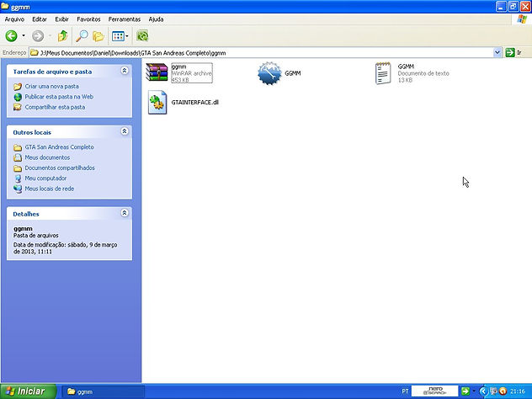Go up one folder level
Screen dimensions: 532x399
62,36
